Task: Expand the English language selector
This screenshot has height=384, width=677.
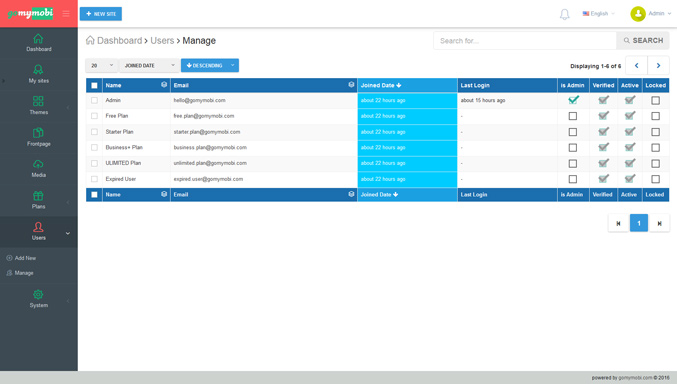Action: point(598,13)
